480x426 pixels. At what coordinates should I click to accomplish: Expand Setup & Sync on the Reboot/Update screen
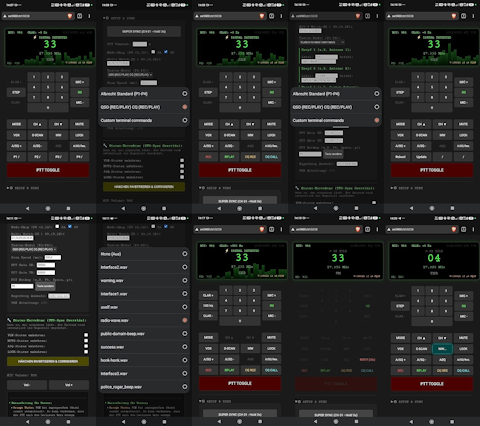407,188
